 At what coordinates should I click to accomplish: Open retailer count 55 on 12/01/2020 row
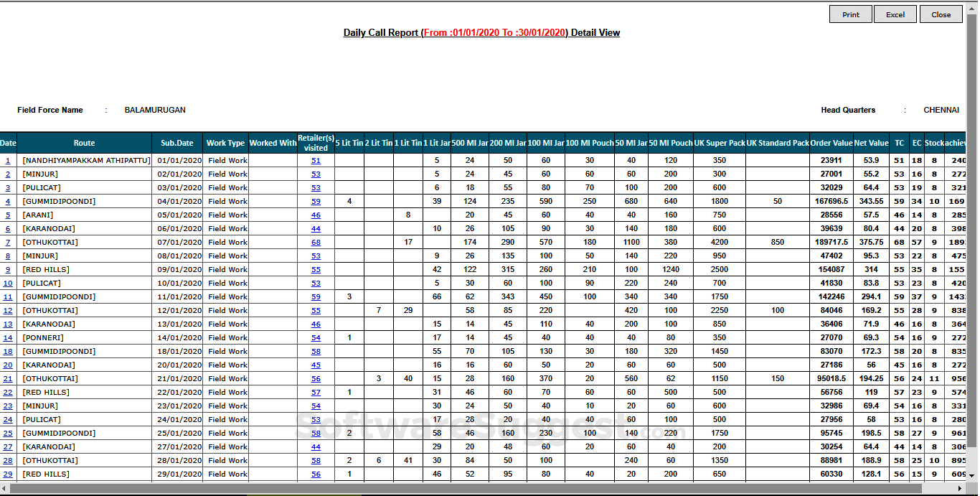tap(316, 310)
